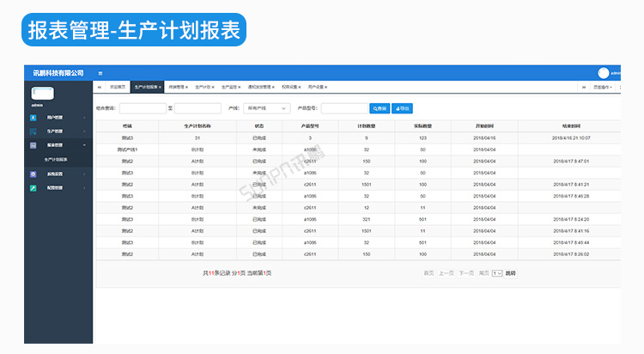The width and height of the screenshot is (644, 354).
Task: Click the 生产管理 sidebar icon
Action: click(33, 131)
